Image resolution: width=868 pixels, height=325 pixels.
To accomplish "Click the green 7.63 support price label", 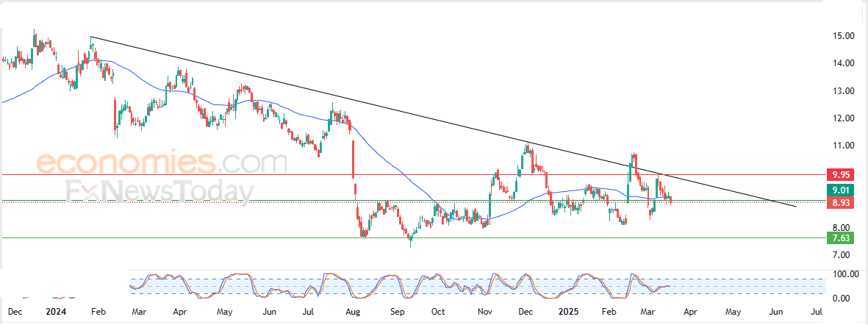I will 840,238.
